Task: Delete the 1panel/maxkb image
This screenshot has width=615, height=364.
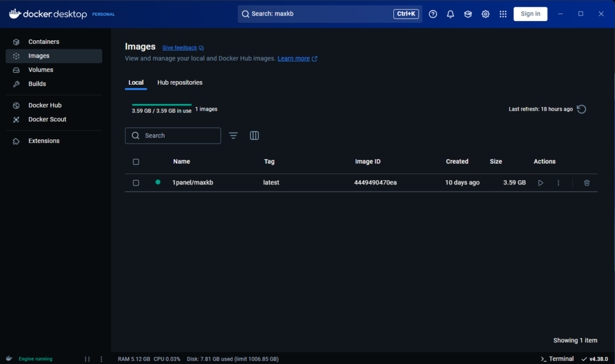Action: point(587,183)
